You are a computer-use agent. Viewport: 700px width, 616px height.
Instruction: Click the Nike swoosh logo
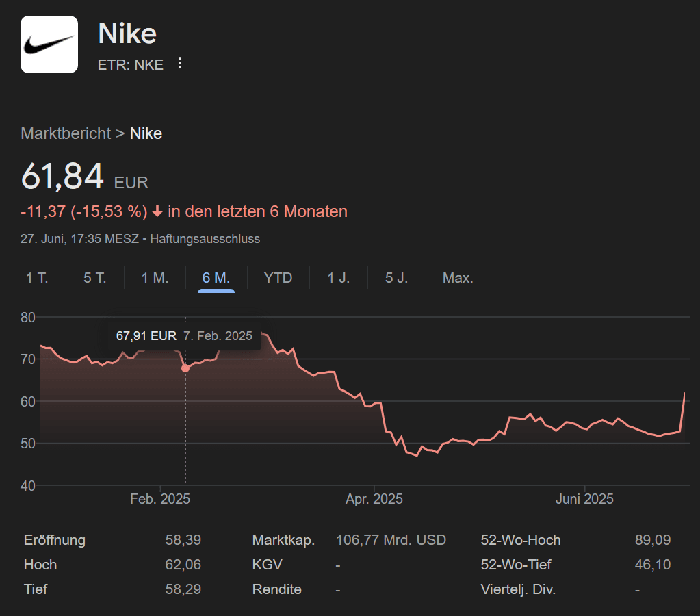[49, 44]
